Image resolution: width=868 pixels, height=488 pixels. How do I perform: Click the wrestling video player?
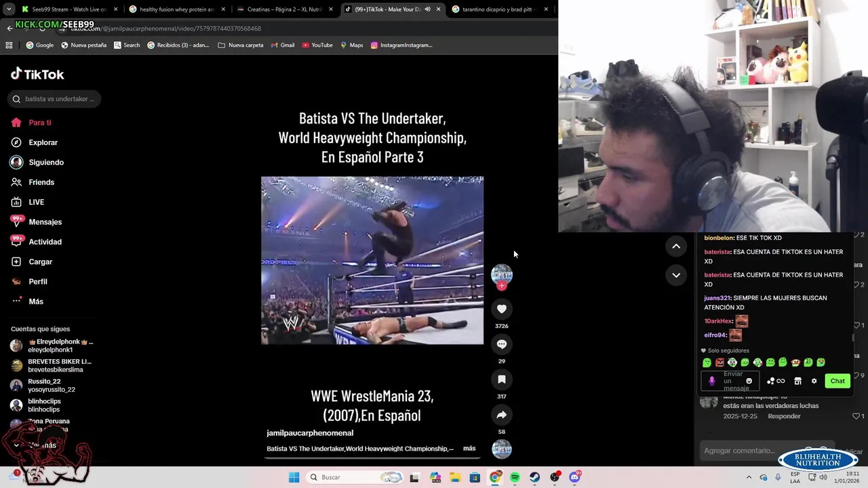click(x=372, y=260)
